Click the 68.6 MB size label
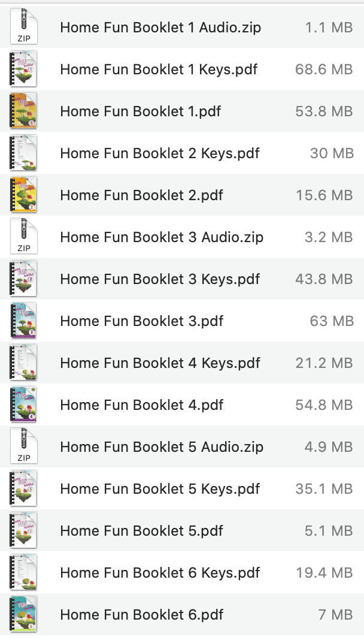Viewport: 364px width, 640px height. 324,69
